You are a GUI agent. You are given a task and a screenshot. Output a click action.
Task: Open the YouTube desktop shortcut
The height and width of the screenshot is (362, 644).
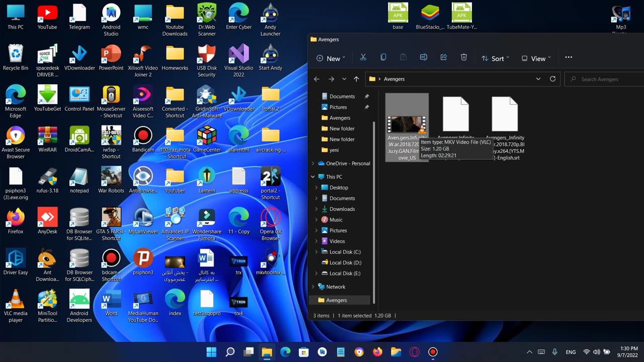47,17
